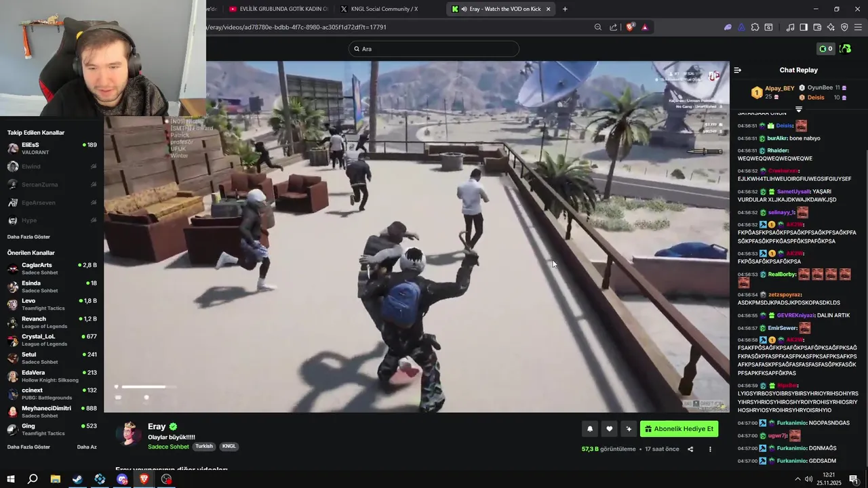Image resolution: width=868 pixels, height=488 pixels.
Task: Switch to EVLİLİK GRUBUNDA YouTube tab
Action: tap(278, 9)
